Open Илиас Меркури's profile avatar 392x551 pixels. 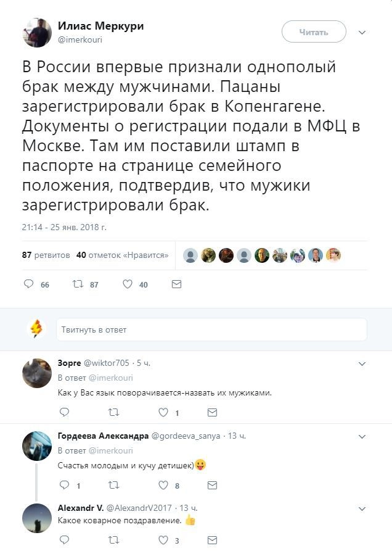coord(37,32)
